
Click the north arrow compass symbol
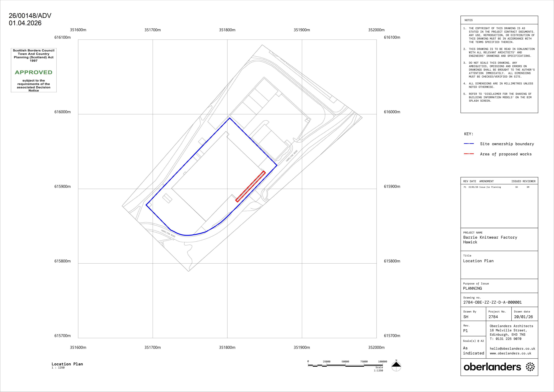396,366
